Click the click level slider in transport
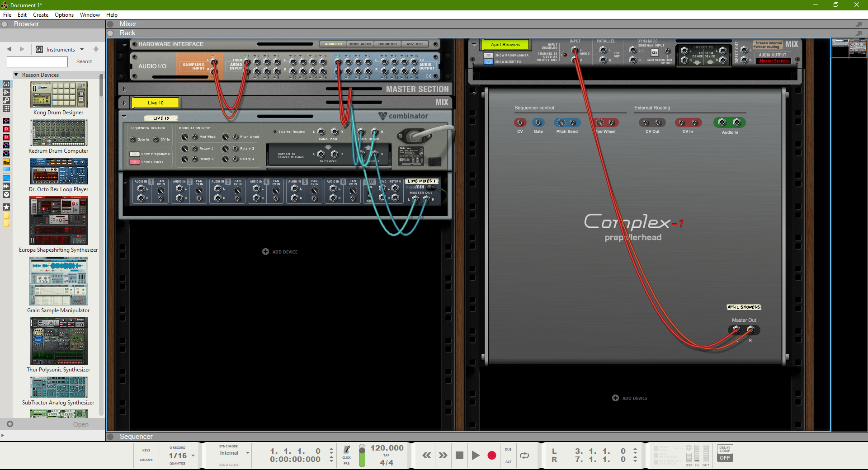The width and height of the screenshot is (868, 470). (x=362, y=456)
